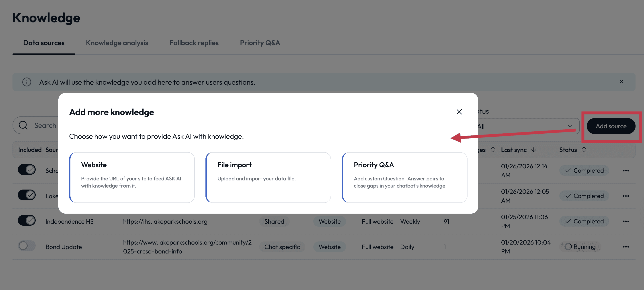Open the Fallback replies tab
644x290 pixels.
(194, 43)
